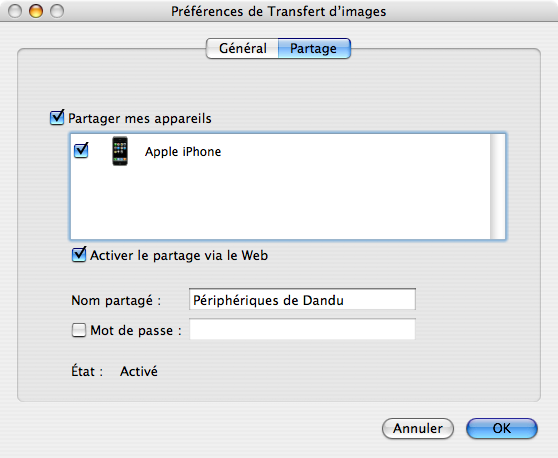Click the window title Préférences de Transfert d'images

click(279, 11)
